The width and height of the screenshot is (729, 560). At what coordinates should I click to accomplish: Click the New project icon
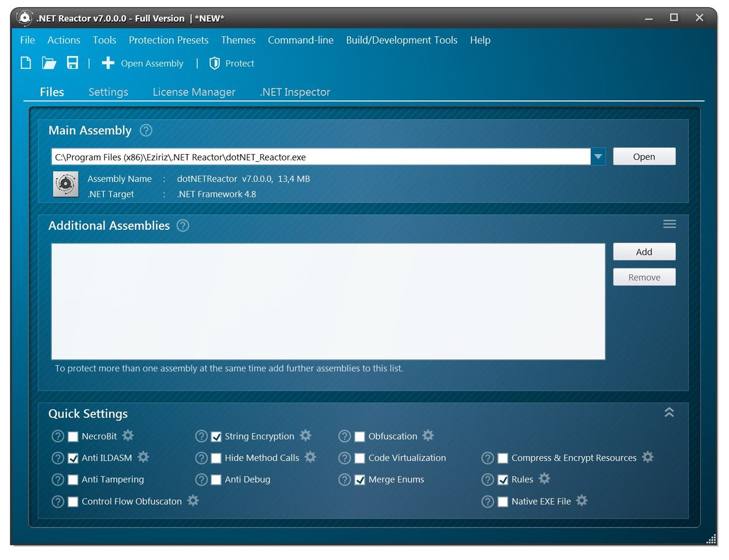pyautogui.click(x=26, y=63)
